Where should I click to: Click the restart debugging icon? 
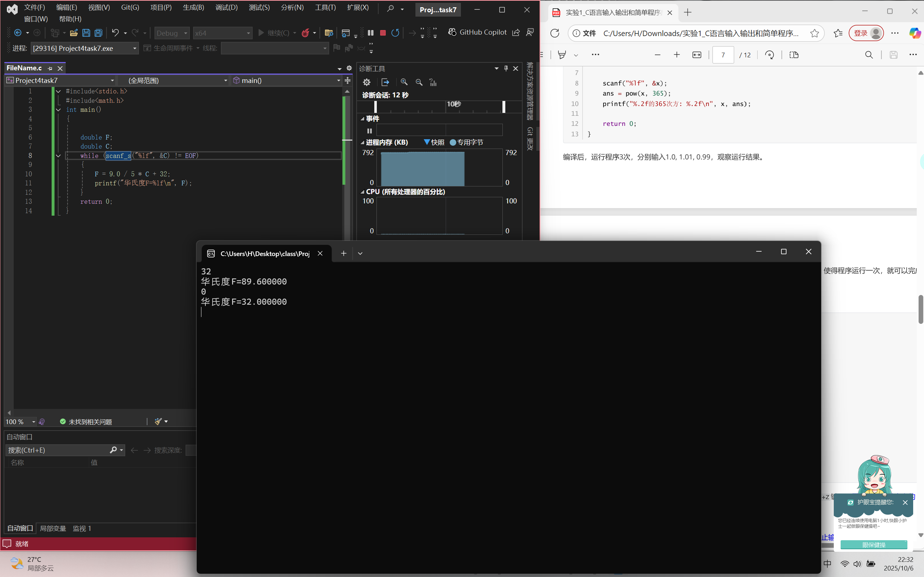click(x=395, y=33)
